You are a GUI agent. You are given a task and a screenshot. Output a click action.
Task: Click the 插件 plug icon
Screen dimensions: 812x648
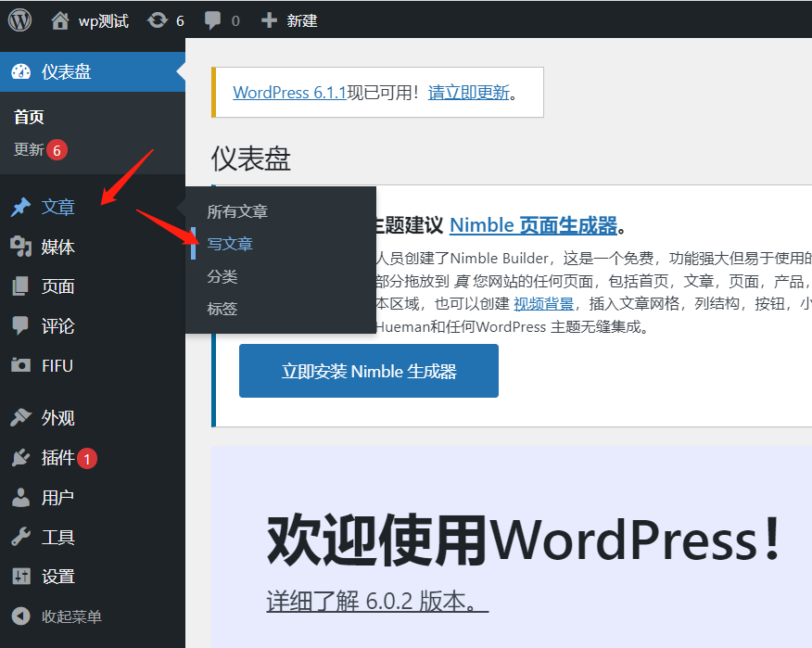pyautogui.click(x=20, y=458)
